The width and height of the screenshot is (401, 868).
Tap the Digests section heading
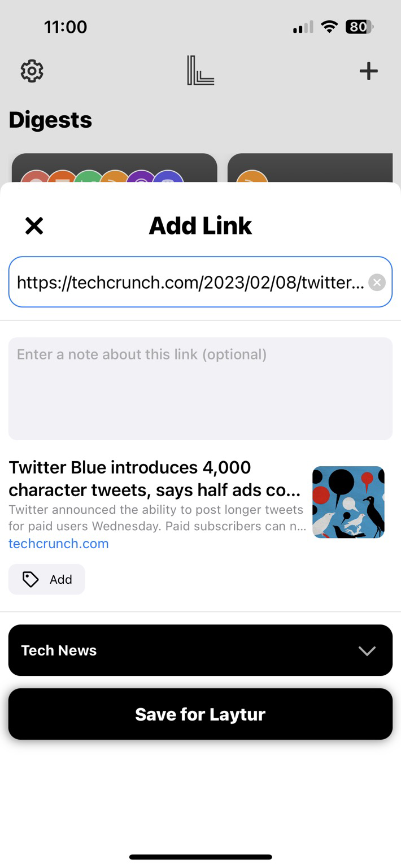click(x=50, y=120)
